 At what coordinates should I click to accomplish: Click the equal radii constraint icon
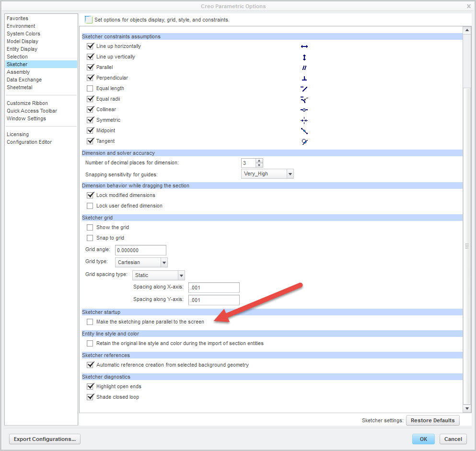coord(304,99)
